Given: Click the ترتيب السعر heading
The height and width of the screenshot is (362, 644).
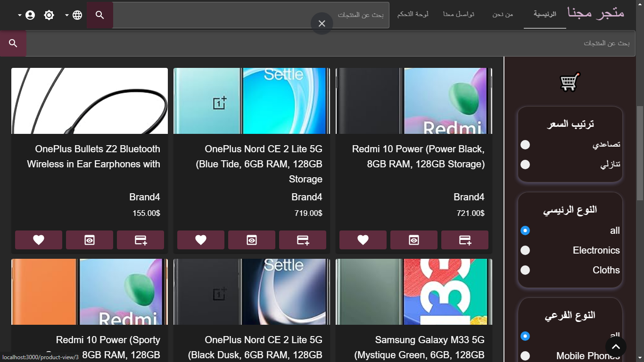Looking at the screenshot, I should tap(570, 124).
